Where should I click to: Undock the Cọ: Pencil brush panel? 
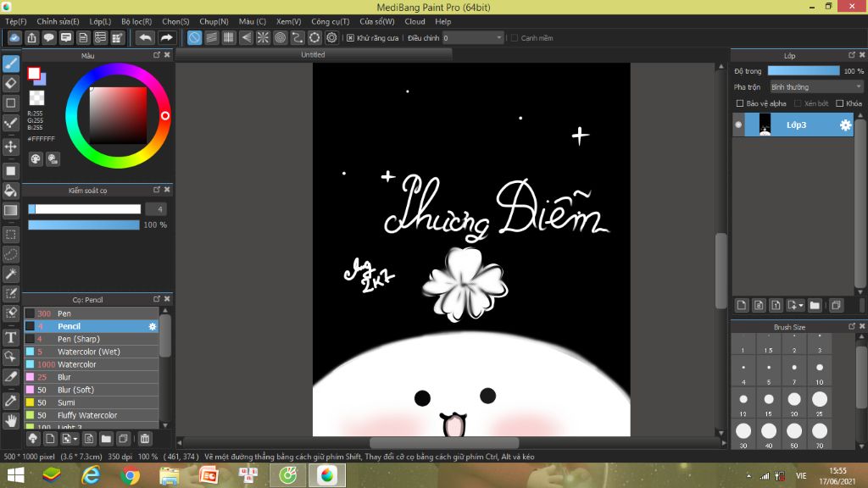pos(157,299)
